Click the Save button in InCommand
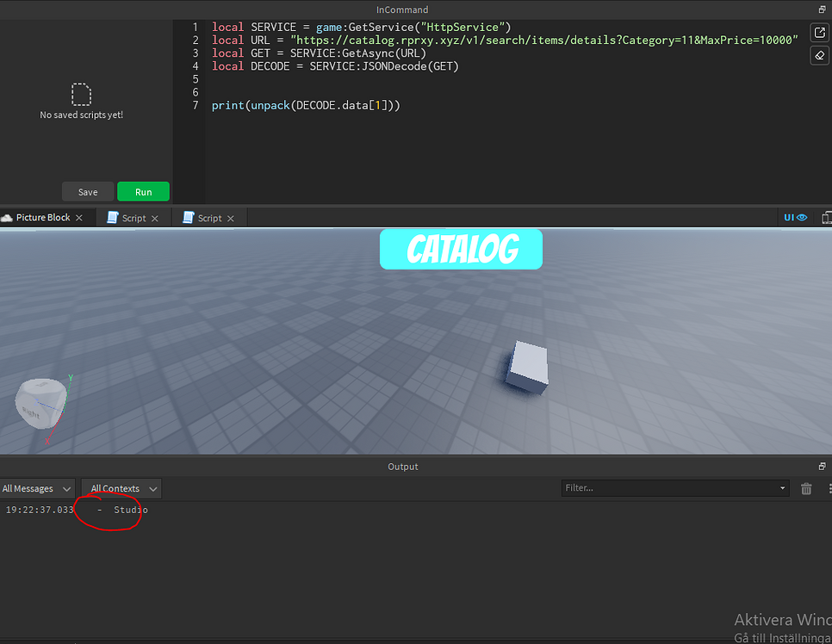Screen dimensions: 832x644 click(87, 191)
